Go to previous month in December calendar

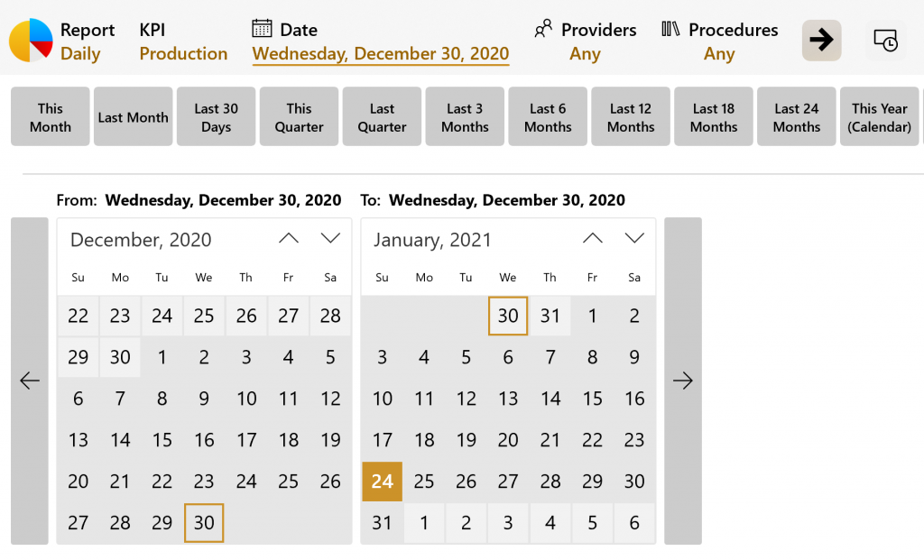pyautogui.click(x=289, y=239)
